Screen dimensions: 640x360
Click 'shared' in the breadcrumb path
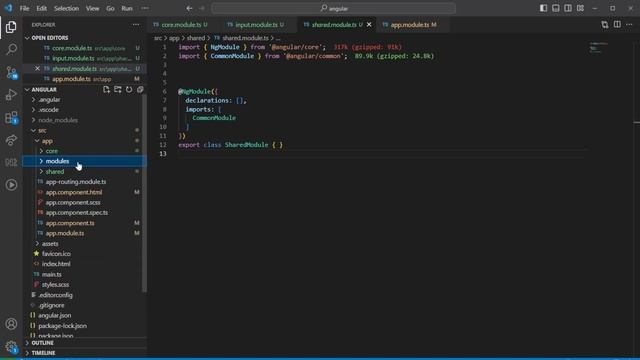click(196, 38)
